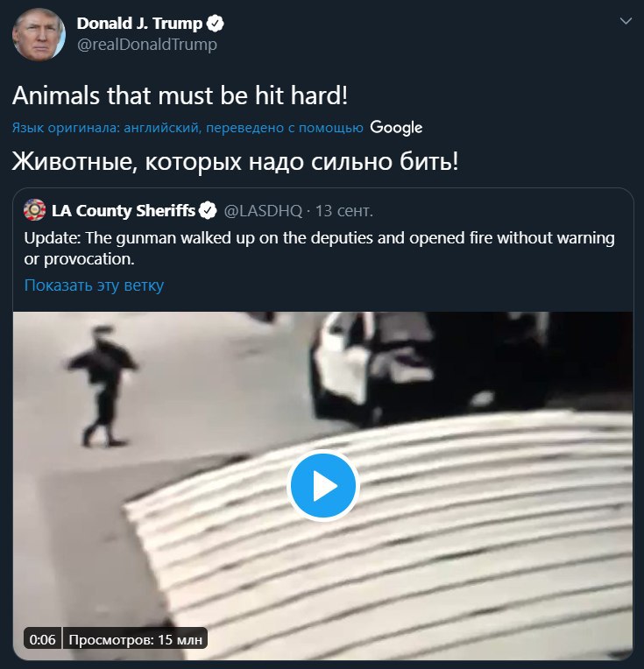
Task: Click the verified badge beside Donald J. Trump
Action: point(216,24)
